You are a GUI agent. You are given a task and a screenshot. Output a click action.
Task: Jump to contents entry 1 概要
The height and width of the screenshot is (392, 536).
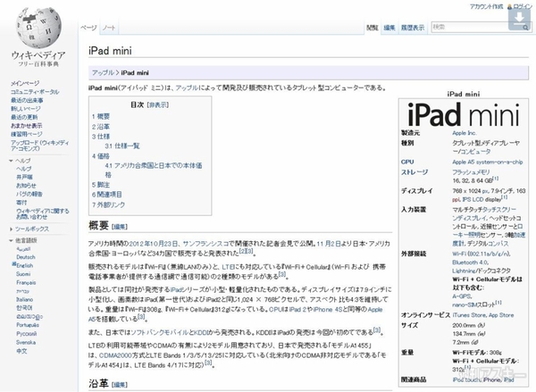pyautogui.click(x=101, y=117)
